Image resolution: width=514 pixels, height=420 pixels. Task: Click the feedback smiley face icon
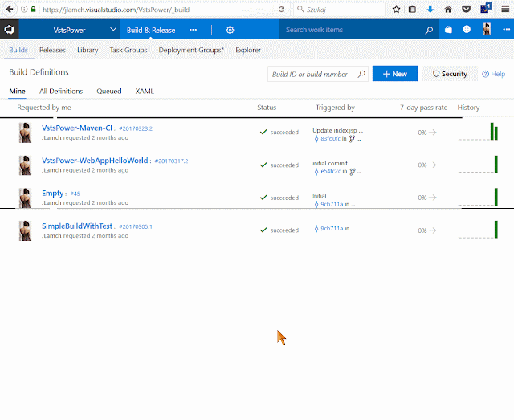coord(467,29)
